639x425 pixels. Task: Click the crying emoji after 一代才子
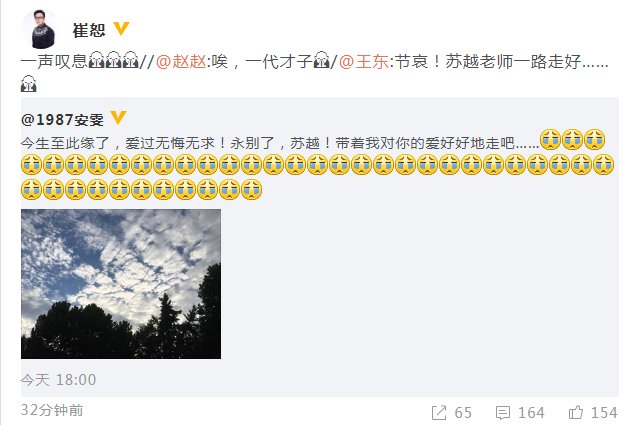point(322,60)
